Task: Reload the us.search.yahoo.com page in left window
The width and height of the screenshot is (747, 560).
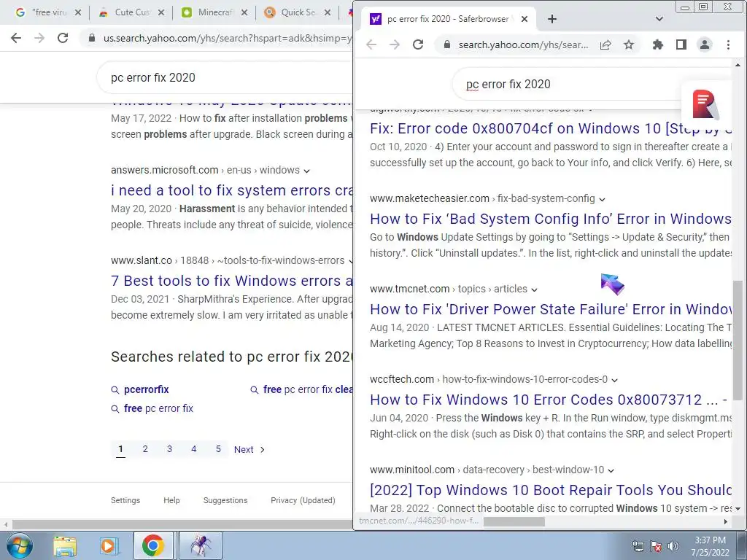Action: click(63, 38)
